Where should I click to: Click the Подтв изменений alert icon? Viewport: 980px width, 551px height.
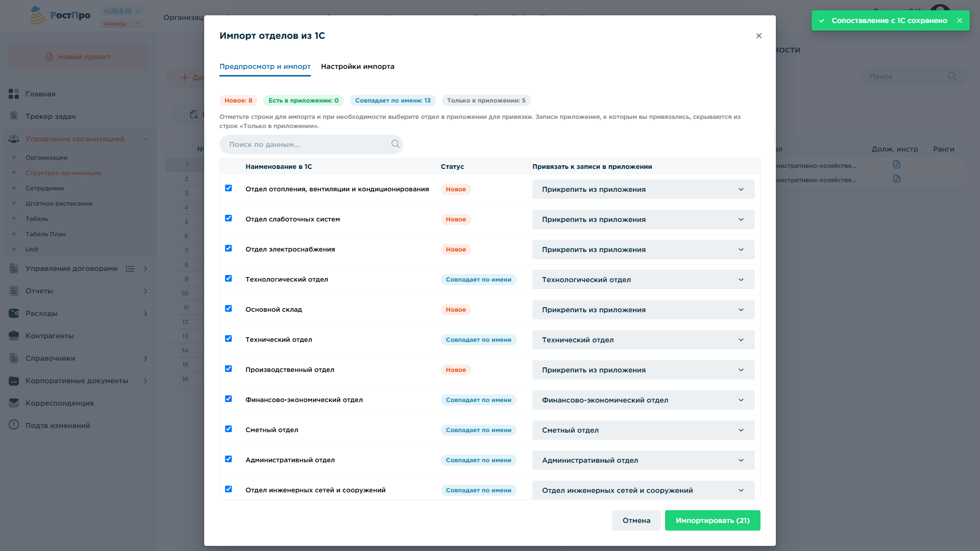tap(14, 425)
